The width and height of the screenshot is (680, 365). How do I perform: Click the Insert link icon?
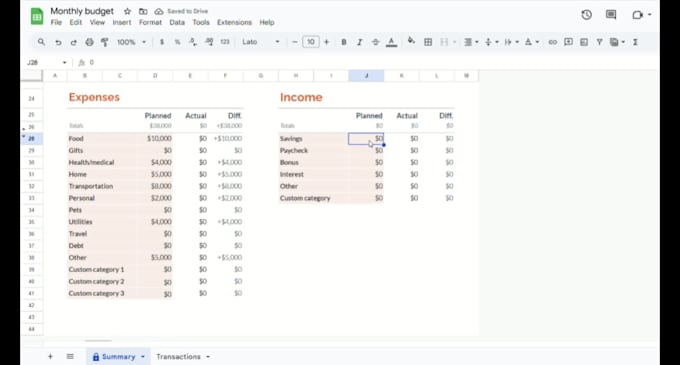click(552, 42)
